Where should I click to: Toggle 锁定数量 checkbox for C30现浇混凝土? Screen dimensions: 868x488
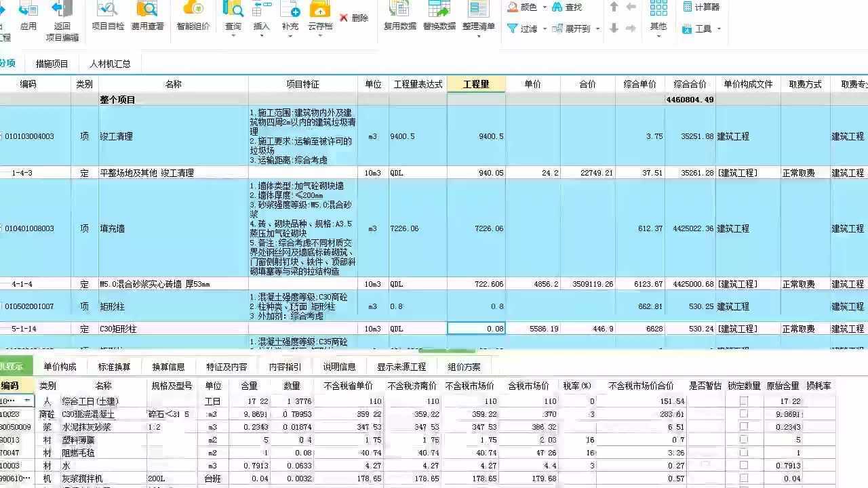744,414
